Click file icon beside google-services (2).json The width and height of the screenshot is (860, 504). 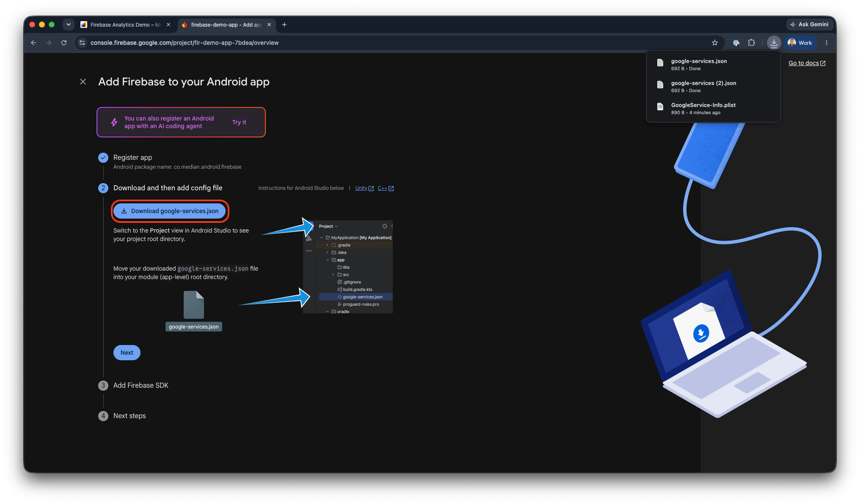660,85
